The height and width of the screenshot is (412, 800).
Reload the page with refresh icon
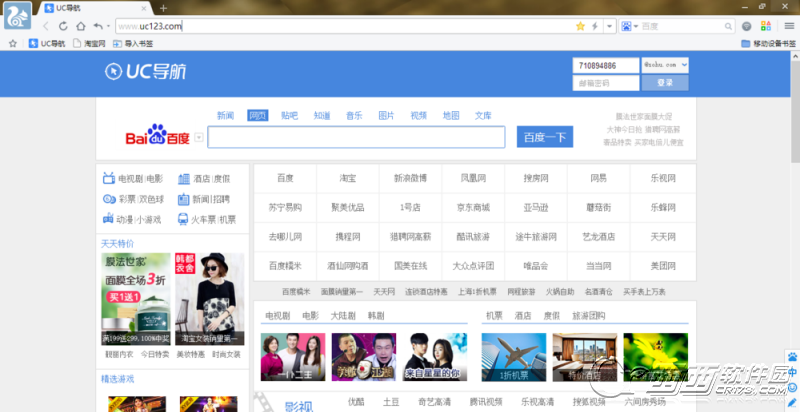(x=63, y=26)
